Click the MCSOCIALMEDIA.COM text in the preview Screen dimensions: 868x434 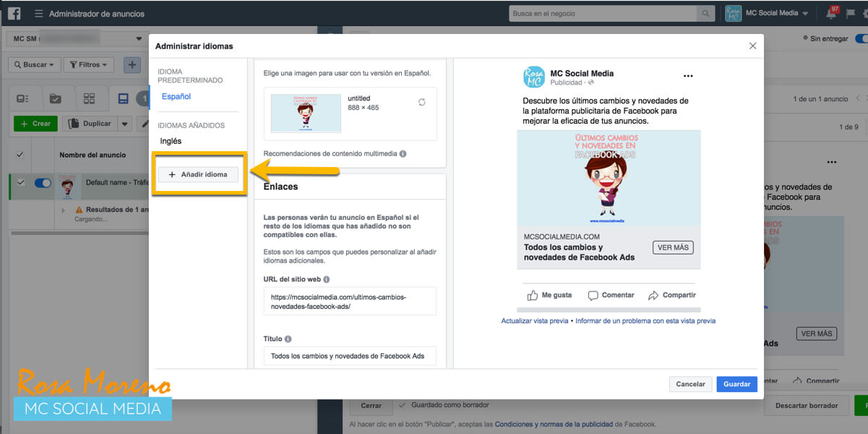click(x=562, y=237)
